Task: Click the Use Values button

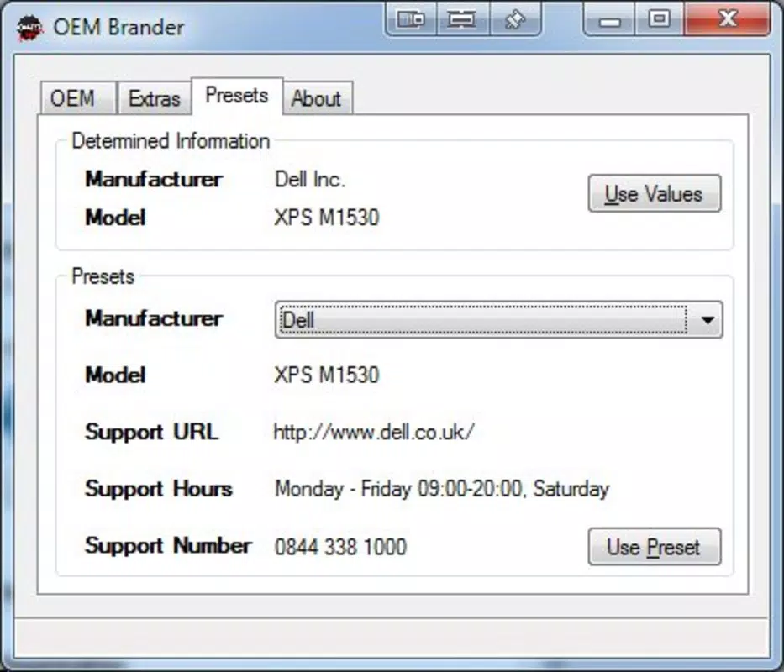Action: point(655,193)
